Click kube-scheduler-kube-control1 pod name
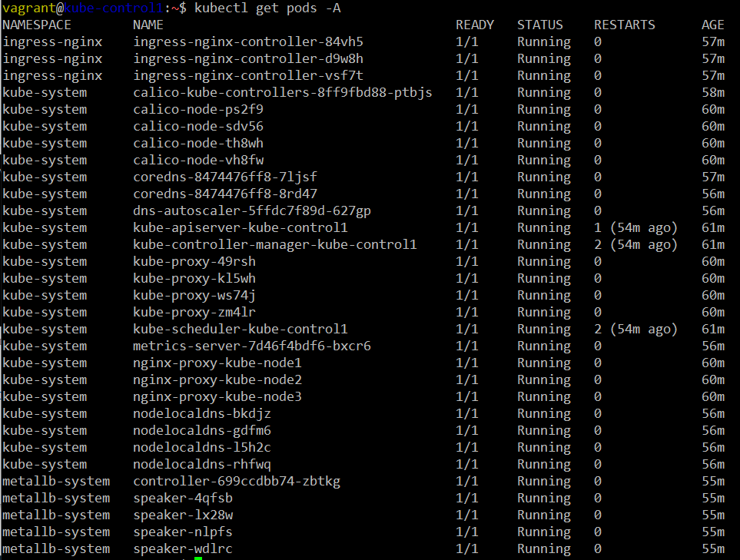 pos(241,330)
